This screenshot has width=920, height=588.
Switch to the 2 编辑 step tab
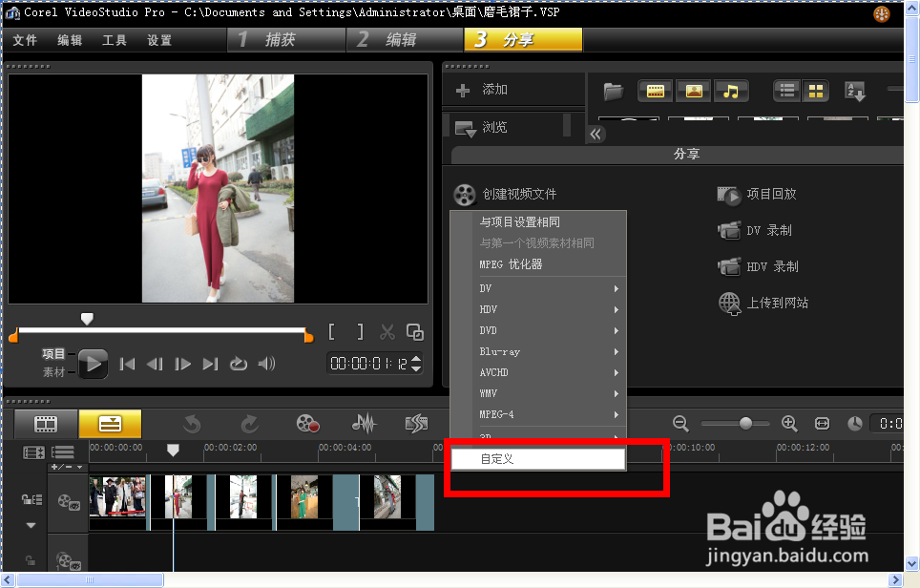[x=405, y=40]
